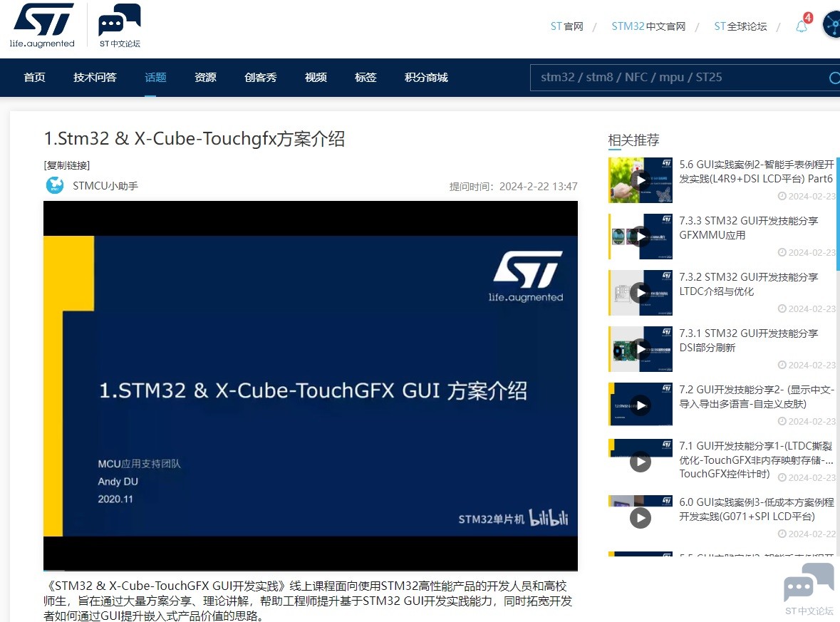The width and height of the screenshot is (840, 622).
Task: Select 话题 navigation tab
Action: coord(155,77)
